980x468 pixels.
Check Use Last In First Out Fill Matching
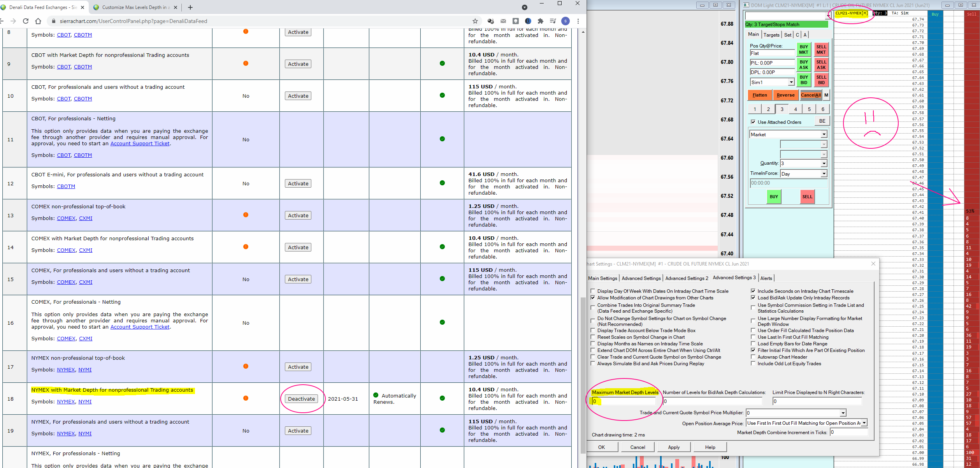click(x=753, y=337)
